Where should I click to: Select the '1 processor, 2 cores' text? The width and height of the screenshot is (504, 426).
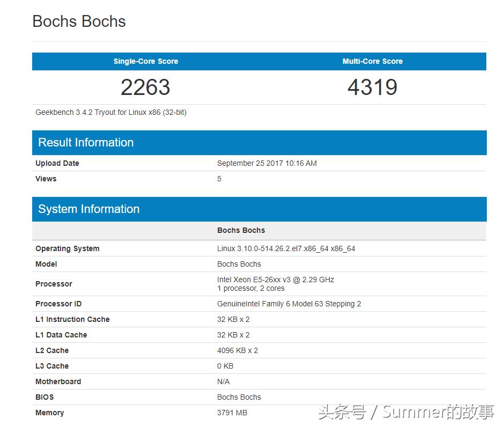pyautogui.click(x=251, y=288)
